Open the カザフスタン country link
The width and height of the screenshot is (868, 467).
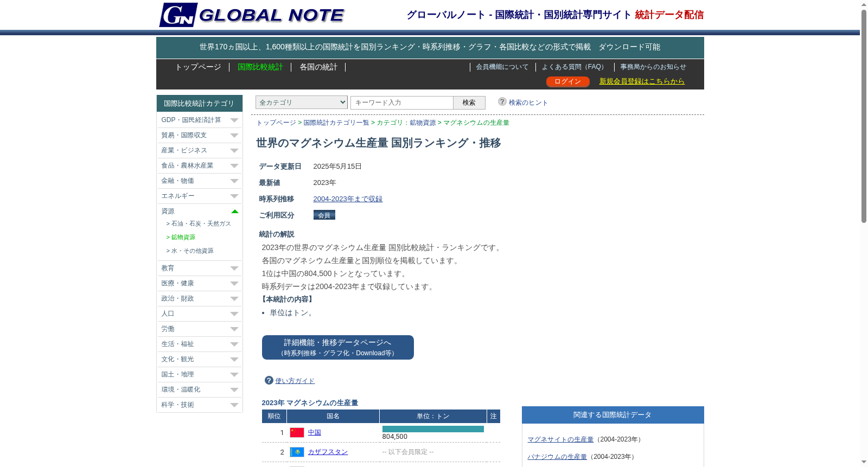328,452
